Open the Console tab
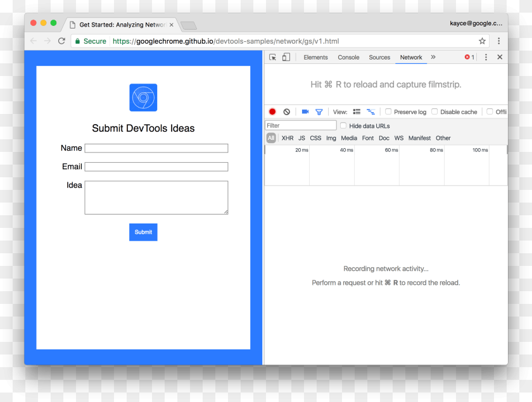The height and width of the screenshot is (402, 532). pos(348,58)
